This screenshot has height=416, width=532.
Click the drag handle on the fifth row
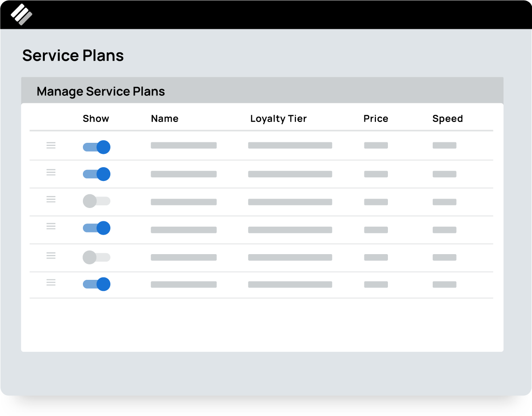(x=51, y=256)
